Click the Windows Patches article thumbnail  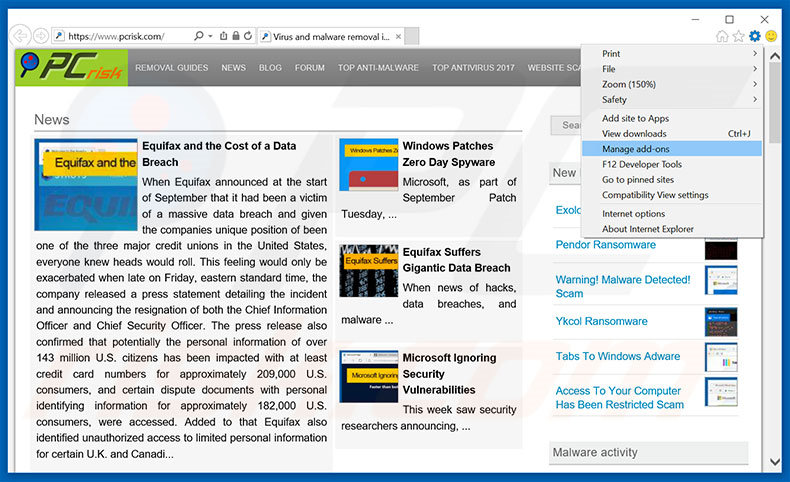[369, 165]
